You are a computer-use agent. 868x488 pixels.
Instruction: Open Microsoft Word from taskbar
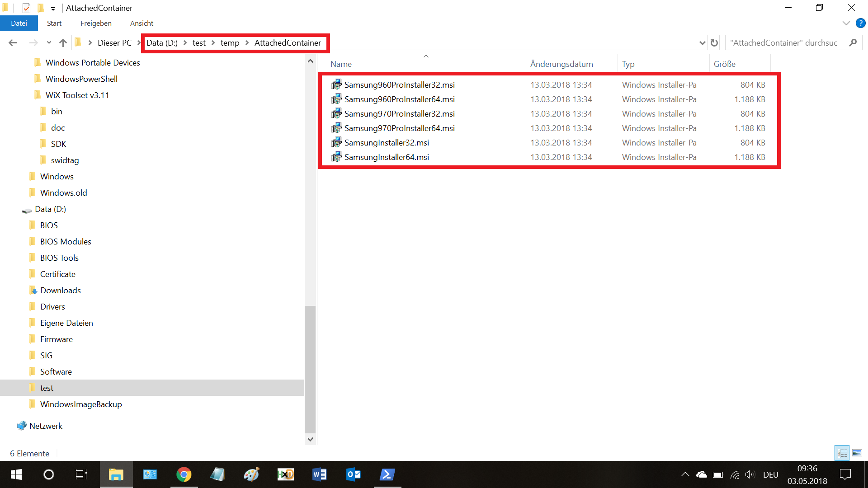pyautogui.click(x=319, y=474)
